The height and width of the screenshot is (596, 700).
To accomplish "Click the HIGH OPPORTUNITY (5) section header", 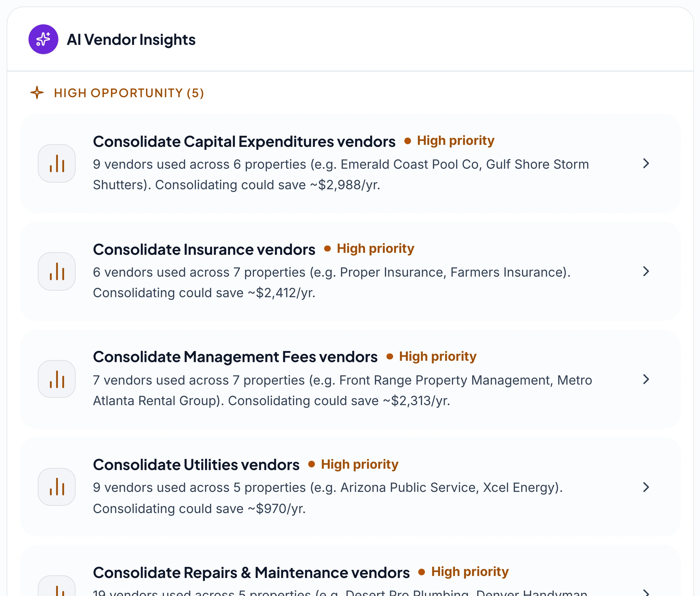I will pyautogui.click(x=129, y=93).
